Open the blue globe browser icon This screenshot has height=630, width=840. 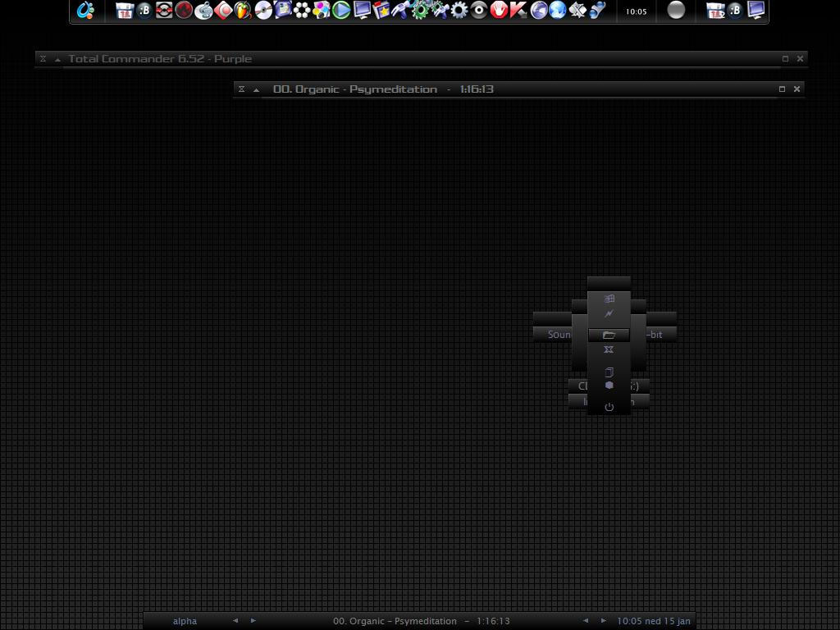point(558,10)
